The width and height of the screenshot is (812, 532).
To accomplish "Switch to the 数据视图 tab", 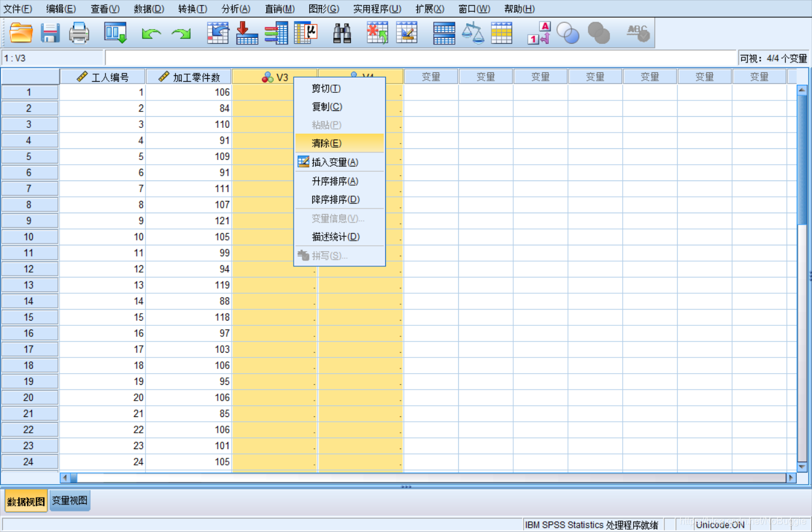I will pyautogui.click(x=26, y=501).
